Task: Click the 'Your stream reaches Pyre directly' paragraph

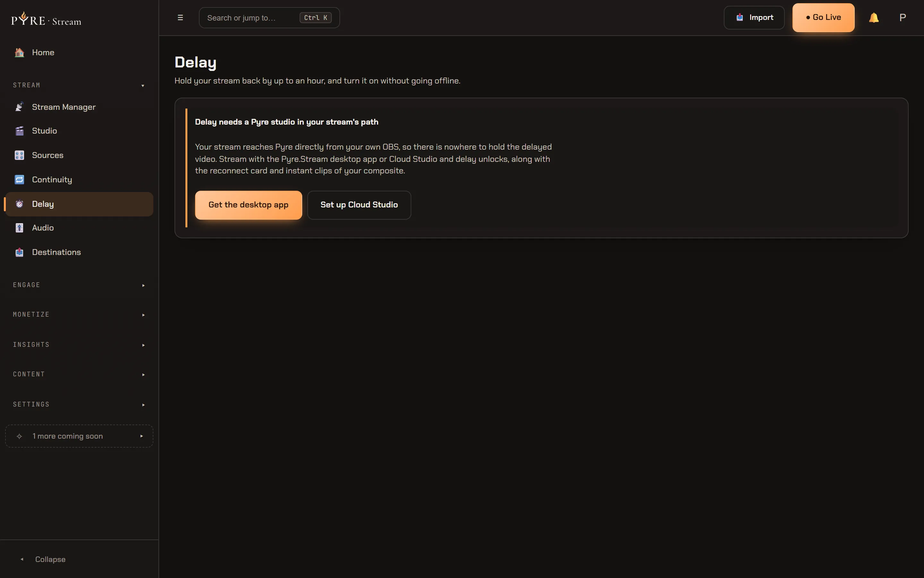Action: pyautogui.click(x=373, y=159)
